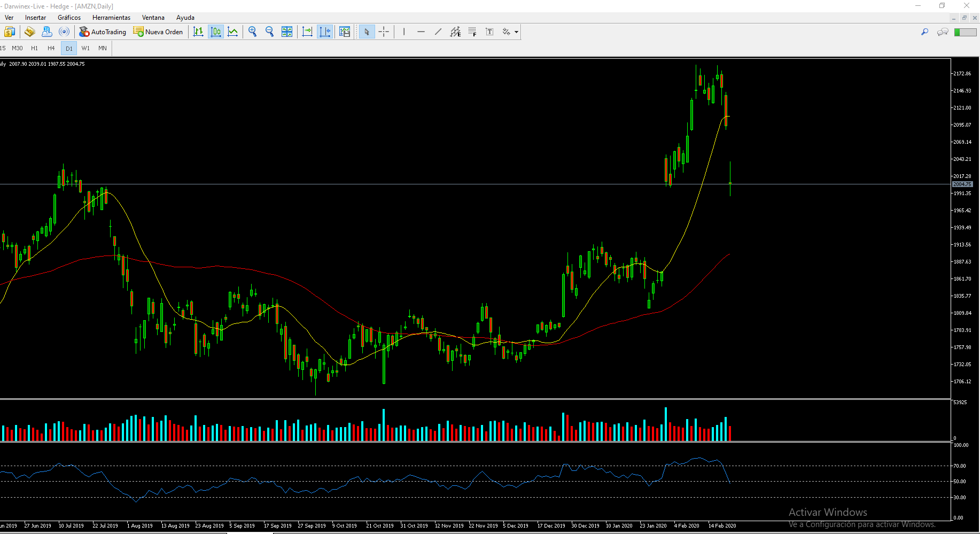Open the indicators list icon
980x534 pixels.
pyautogui.click(x=345, y=32)
